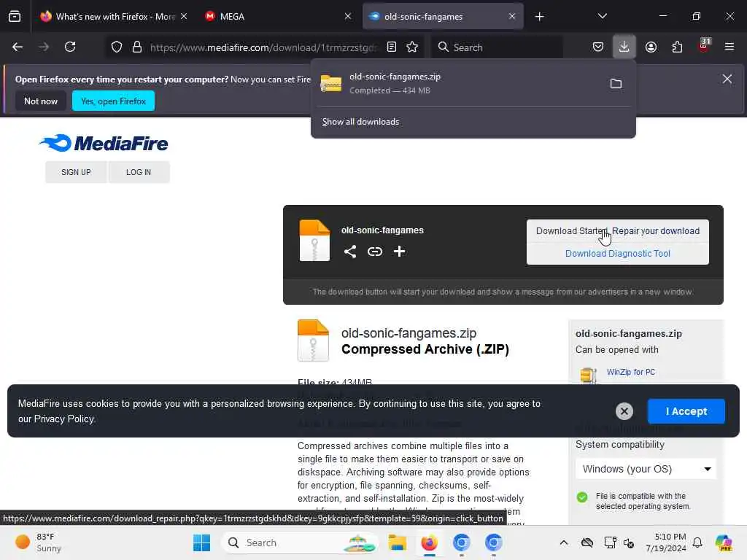Open Firefox account icon
747x560 pixels.
click(x=651, y=47)
